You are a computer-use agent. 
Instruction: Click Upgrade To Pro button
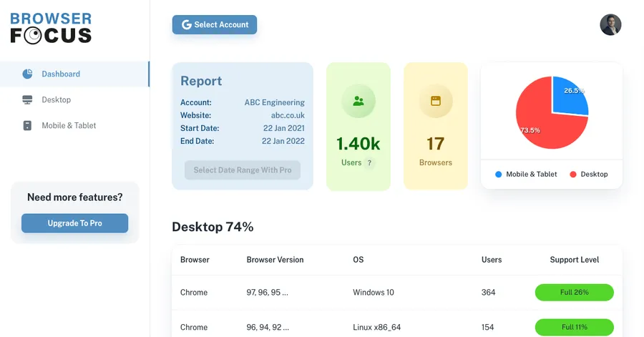pyautogui.click(x=74, y=223)
